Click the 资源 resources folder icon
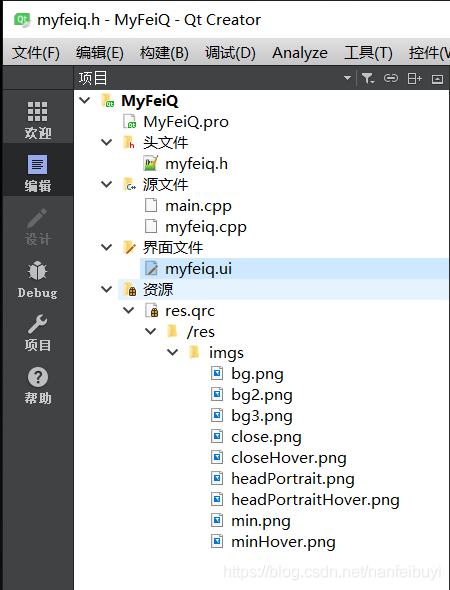Screen dimensions: 450x590 point(130,290)
